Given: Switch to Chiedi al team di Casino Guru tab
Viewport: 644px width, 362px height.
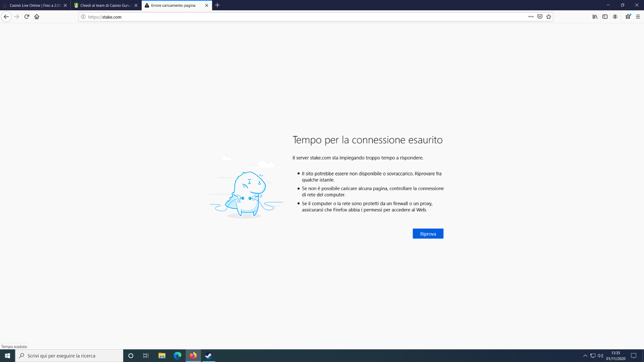Looking at the screenshot, I should pos(106,5).
